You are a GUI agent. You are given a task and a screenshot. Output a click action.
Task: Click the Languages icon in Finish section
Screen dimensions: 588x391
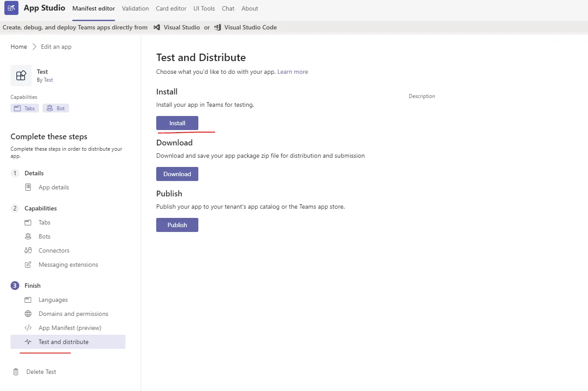pyautogui.click(x=28, y=300)
